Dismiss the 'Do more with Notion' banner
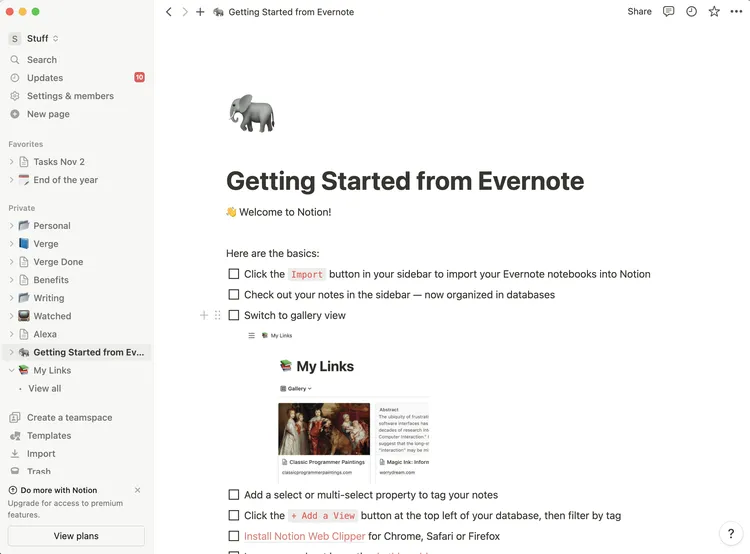 pos(137,490)
